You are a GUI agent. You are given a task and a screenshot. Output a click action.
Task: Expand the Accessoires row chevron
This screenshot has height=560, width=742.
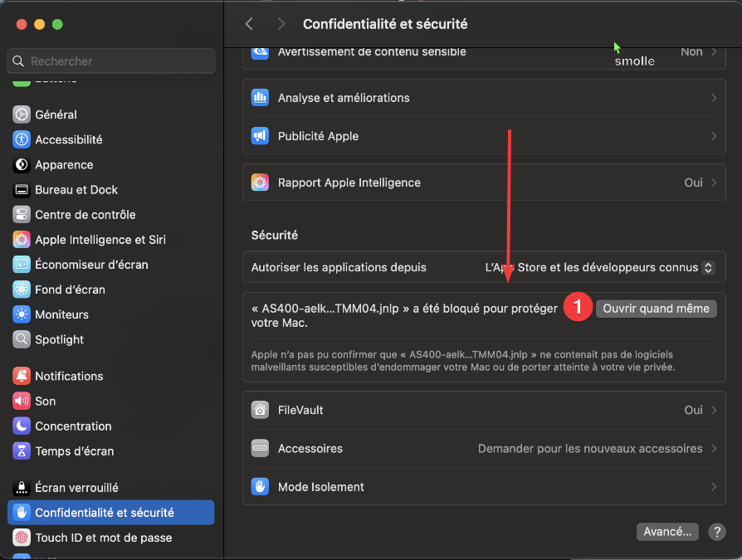click(x=714, y=448)
